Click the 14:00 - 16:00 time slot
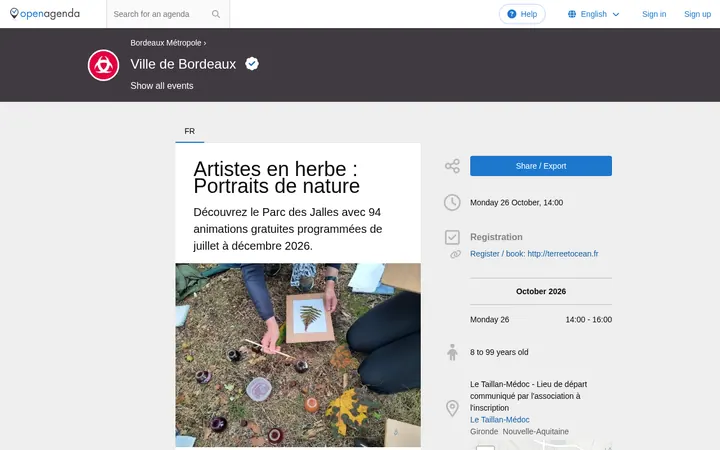 point(588,320)
